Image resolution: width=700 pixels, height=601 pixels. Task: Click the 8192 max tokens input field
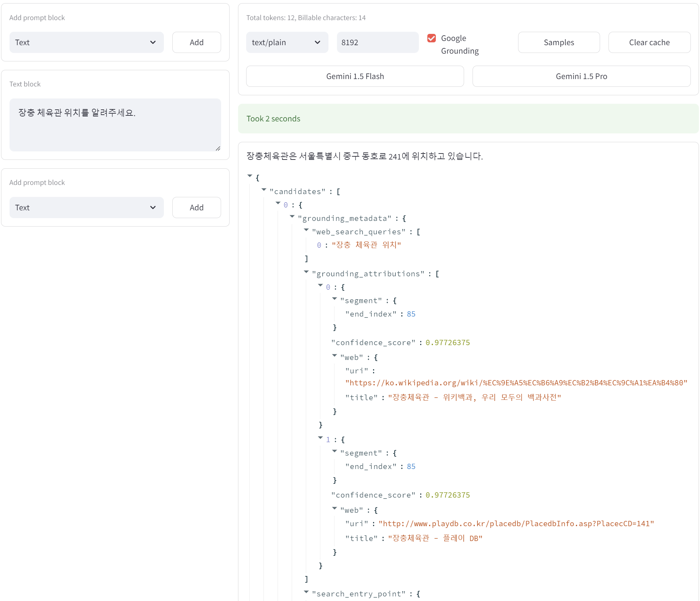(377, 42)
